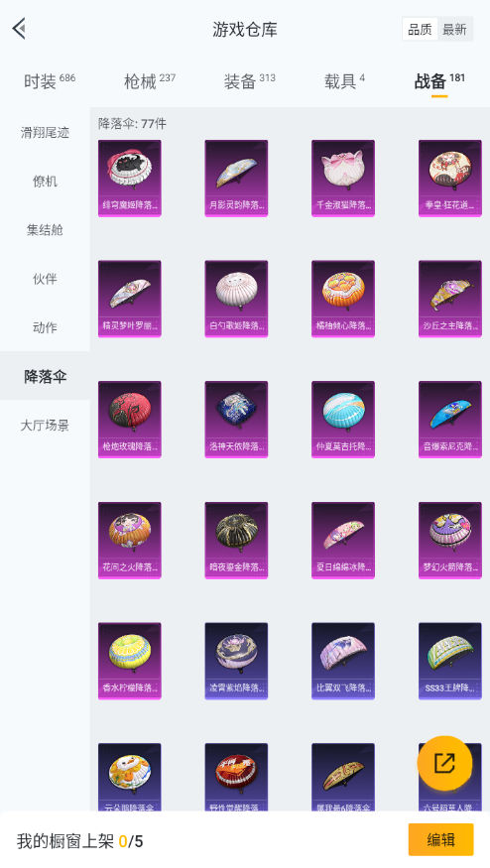
Task: Click the orange 编辑 button
Action: (440, 840)
